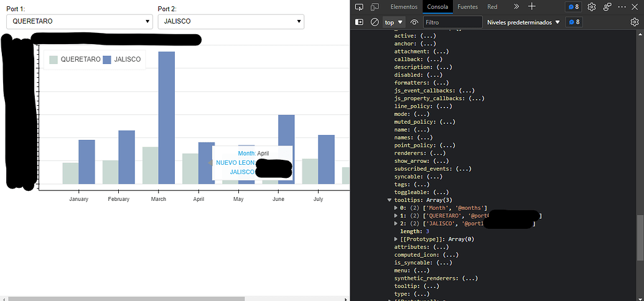Focus the Filtro console filter field
Viewport: 644px width, 301px height.
point(452,22)
